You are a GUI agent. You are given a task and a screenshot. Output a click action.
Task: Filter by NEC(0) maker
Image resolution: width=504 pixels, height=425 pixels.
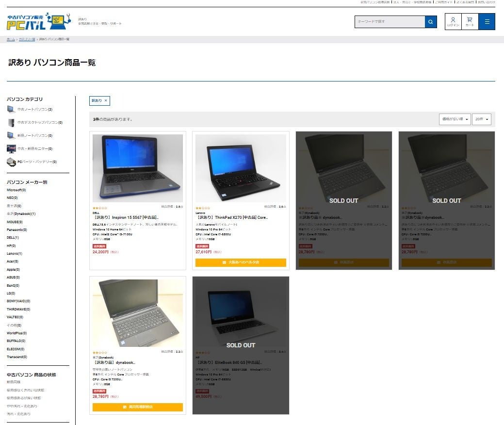coord(12,198)
